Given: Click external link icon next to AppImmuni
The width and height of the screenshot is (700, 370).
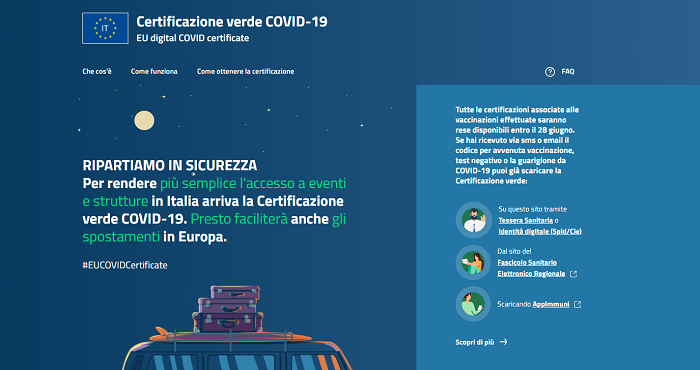Looking at the screenshot, I should [x=577, y=304].
